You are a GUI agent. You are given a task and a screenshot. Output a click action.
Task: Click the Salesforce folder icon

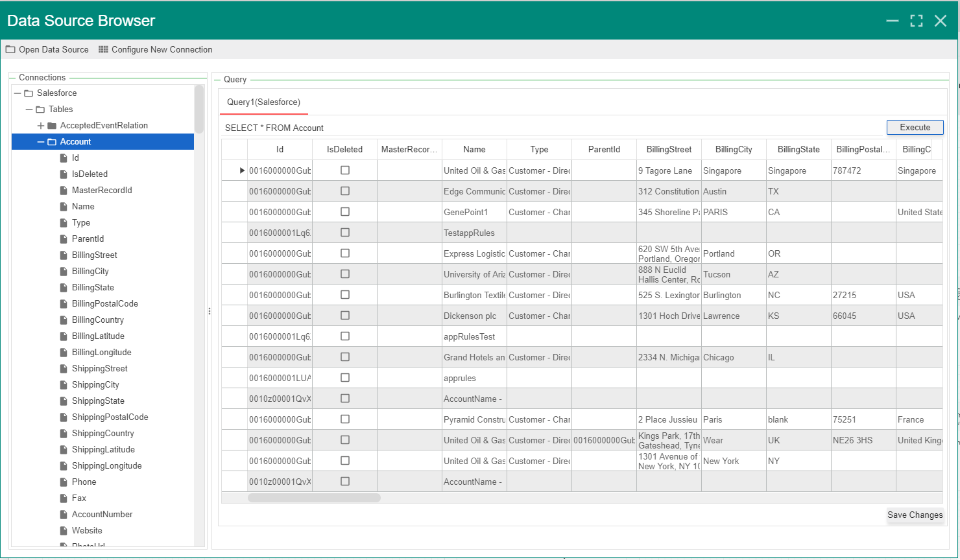[29, 93]
